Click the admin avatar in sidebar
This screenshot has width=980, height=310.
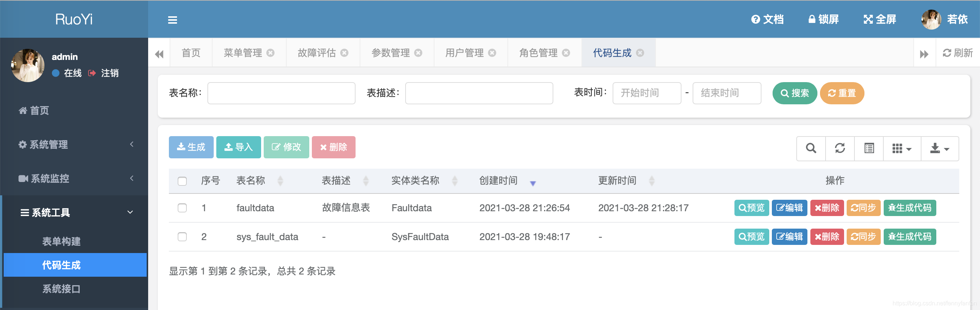point(27,65)
